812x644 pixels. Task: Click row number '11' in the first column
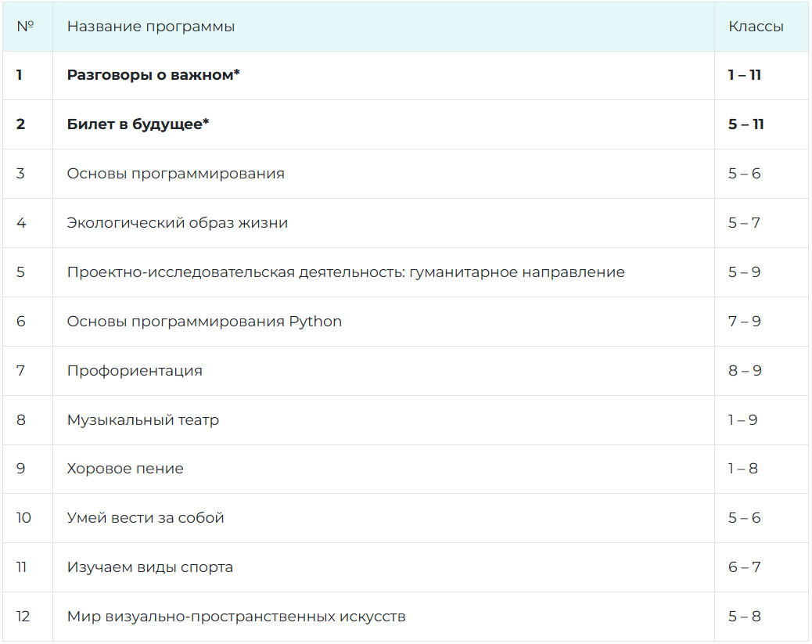pos(21,567)
